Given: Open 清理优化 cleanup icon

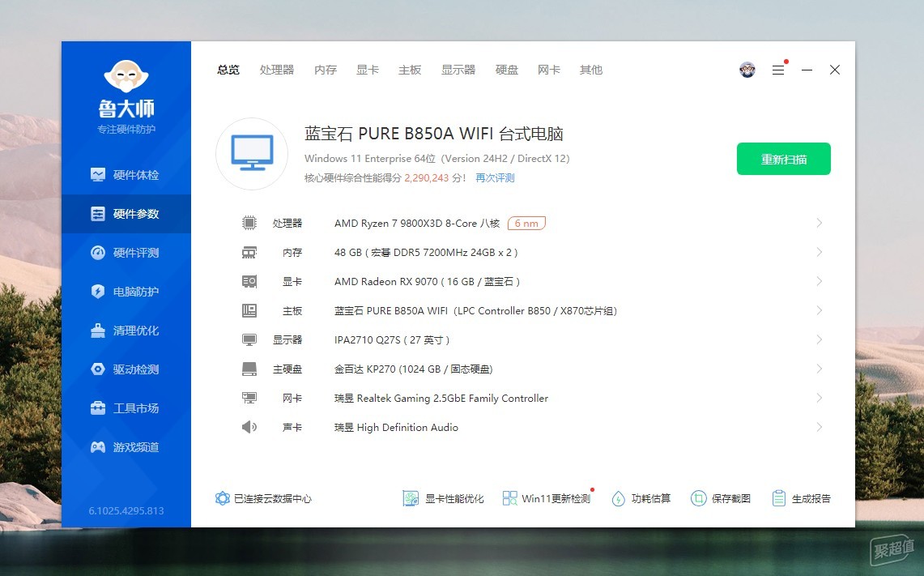Looking at the screenshot, I should tap(98, 331).
